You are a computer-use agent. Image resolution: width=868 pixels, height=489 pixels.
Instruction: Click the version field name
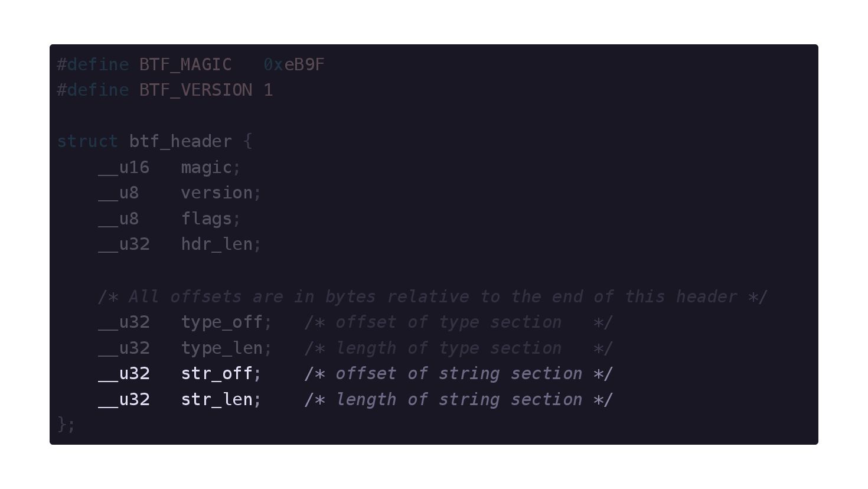217,193
